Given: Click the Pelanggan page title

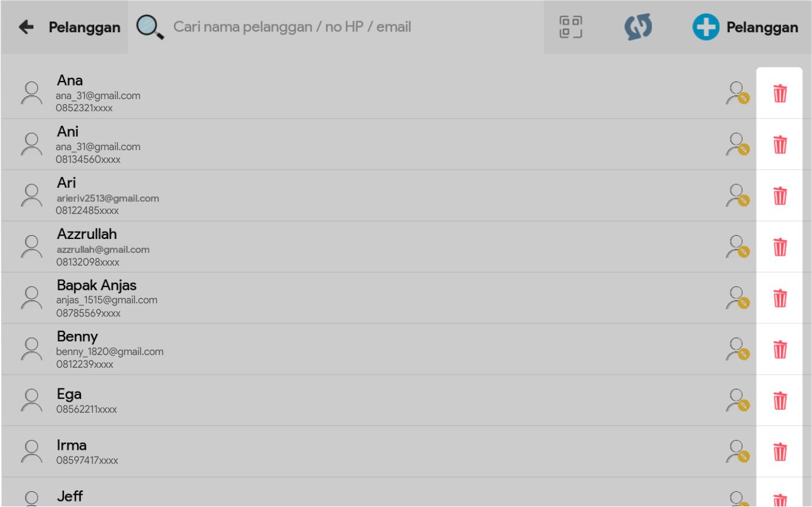Looking at the screenshot, I should click(85, 28).
